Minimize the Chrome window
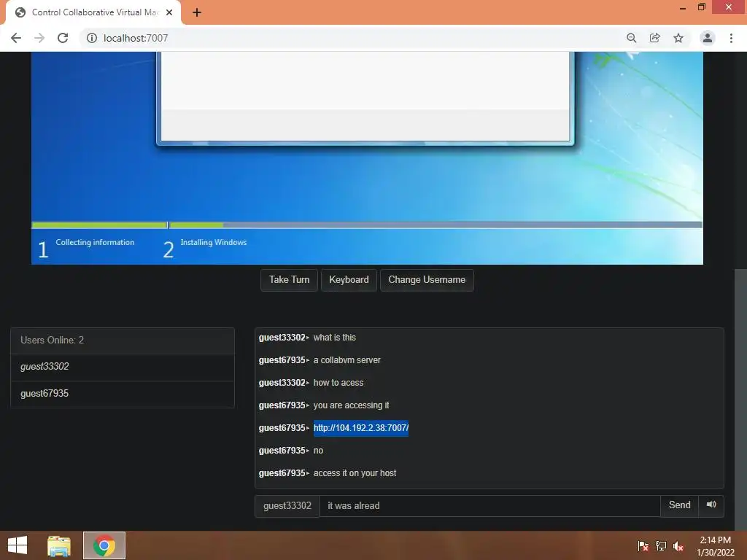 click(x=683, y=7)
